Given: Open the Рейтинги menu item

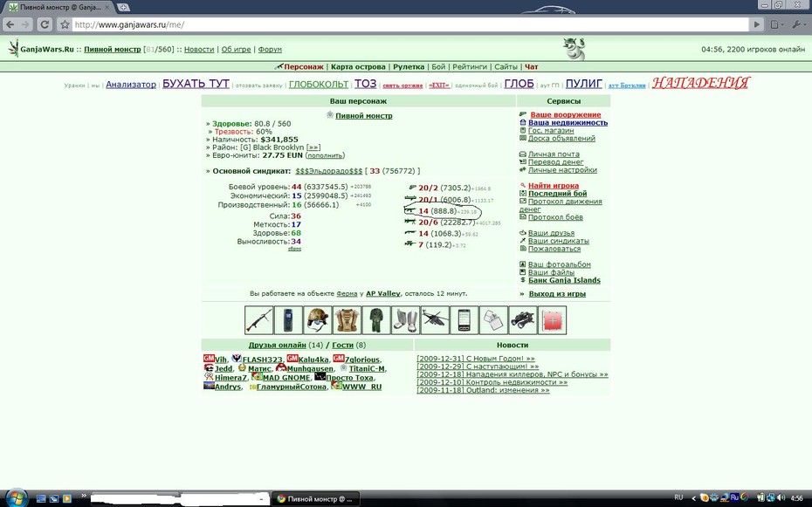Looking at the screenshot, I should [x=470, y=66].
